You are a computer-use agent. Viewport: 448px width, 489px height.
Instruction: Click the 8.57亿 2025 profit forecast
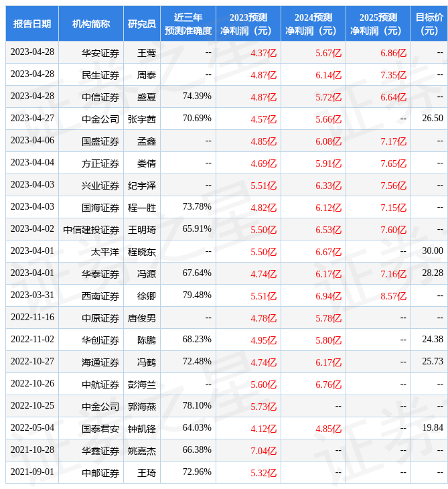click(x=394, y=296)
